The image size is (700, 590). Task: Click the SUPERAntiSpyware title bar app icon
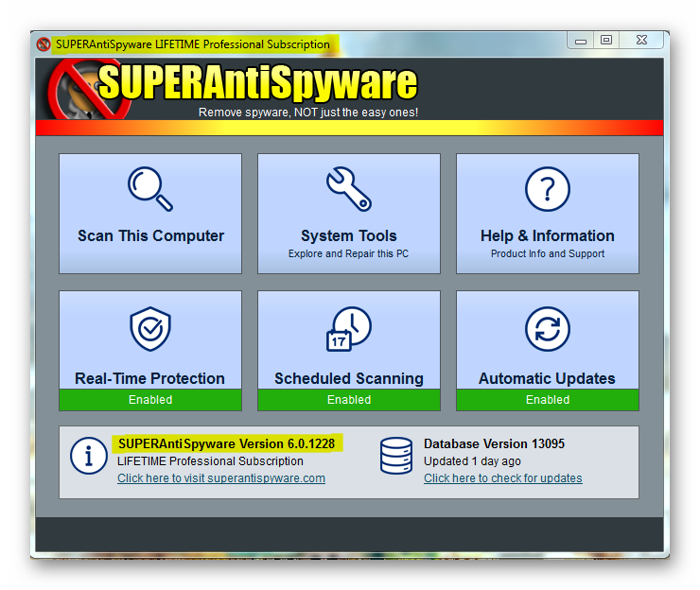click(x=44, y=44)
